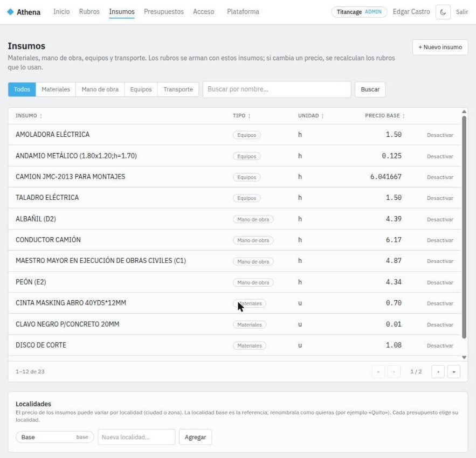Click Mano de obra tag on CONDUCTOR CAMIÓN
Screen dimensions: 476x458
(x=253, y=240)
